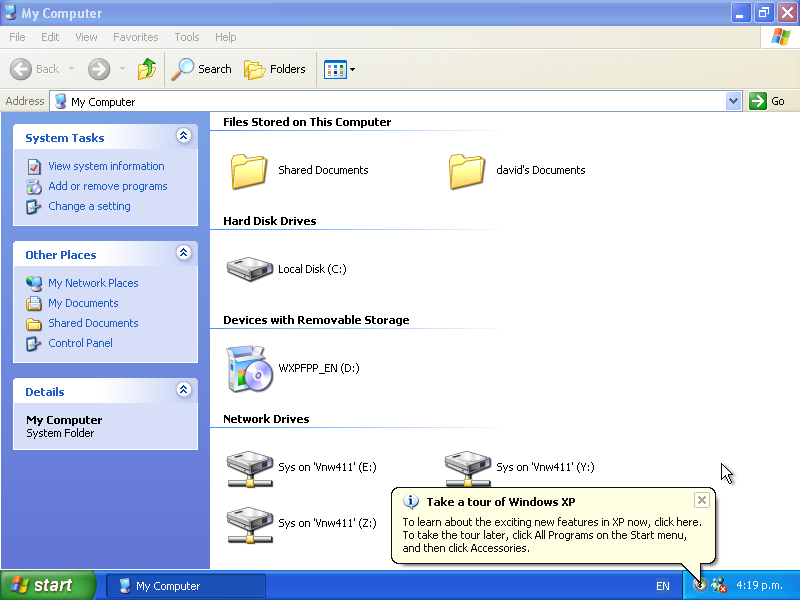Click Change a setting link
The width and height of the screenshot is (800, 600).
89,206
